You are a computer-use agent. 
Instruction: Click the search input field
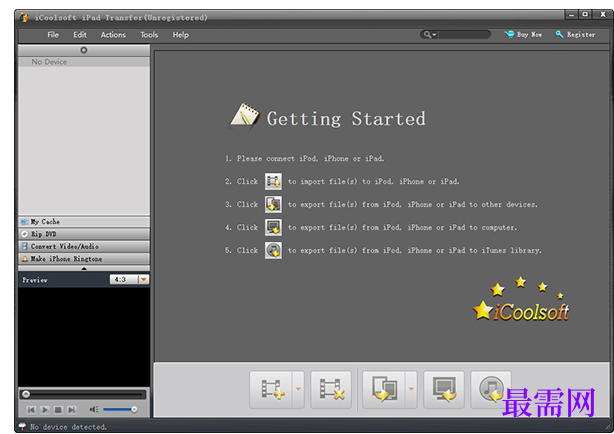tap(464, 34)
